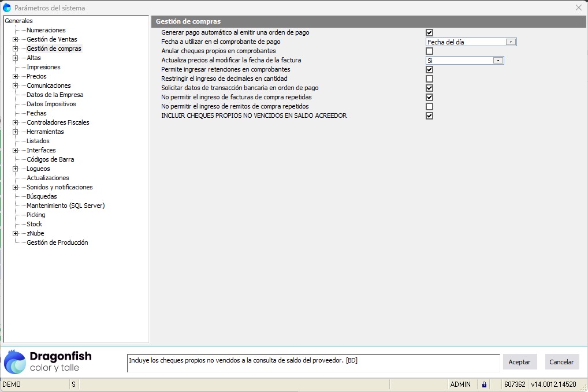Expand the zNube tree node
Screen dimensions: 588x392
(15, 234)
